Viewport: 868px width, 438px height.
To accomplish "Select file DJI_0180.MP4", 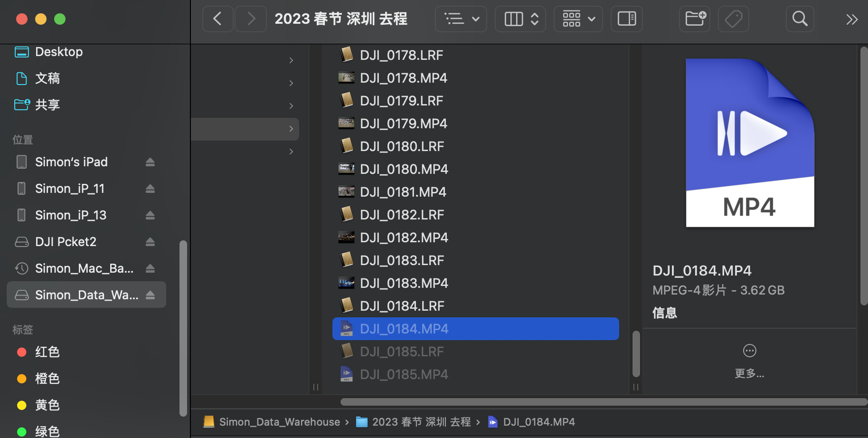I will coord(476,169).
